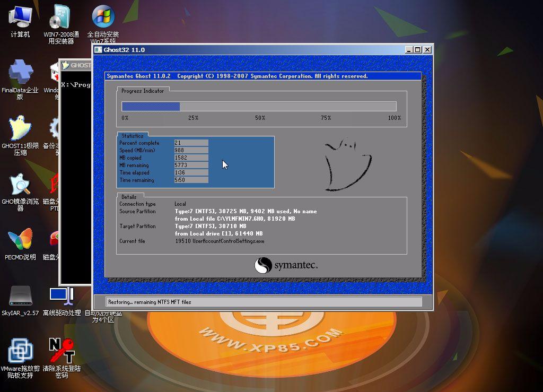Click the Symantec logo

click(x=286, y=265)
